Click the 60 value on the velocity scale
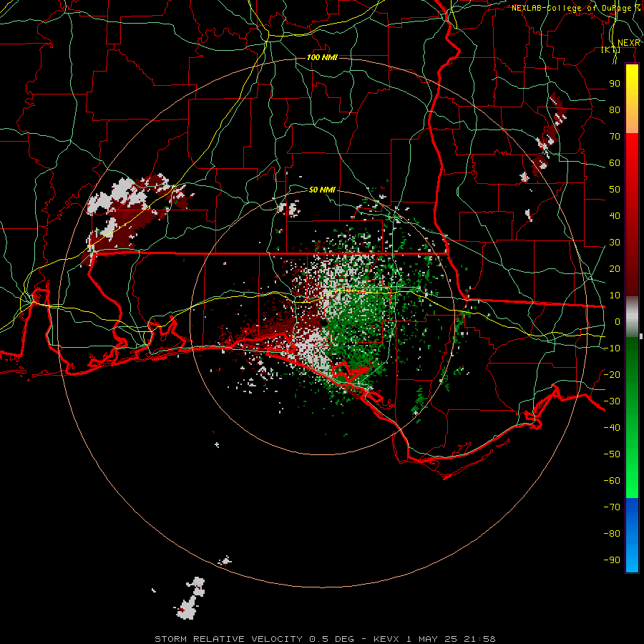 (615, 162)
